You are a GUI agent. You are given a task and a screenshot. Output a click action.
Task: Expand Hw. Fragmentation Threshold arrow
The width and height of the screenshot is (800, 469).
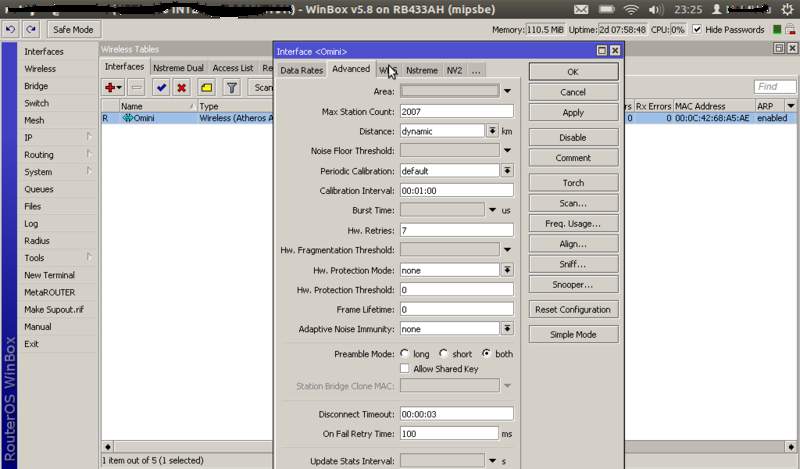pyautogui.click(x=507, y=250)
